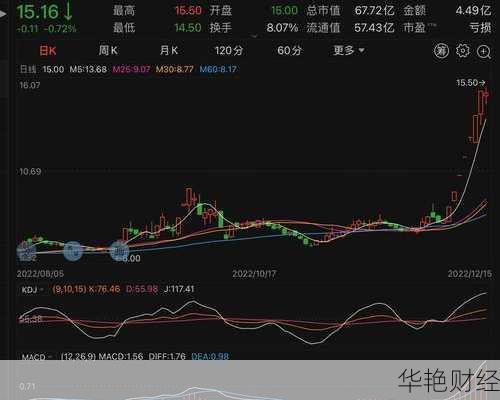Click the M25:9.07 moving average label
Image resolution: width=500 pixels, height=400 pixels.
click(131, 69)
